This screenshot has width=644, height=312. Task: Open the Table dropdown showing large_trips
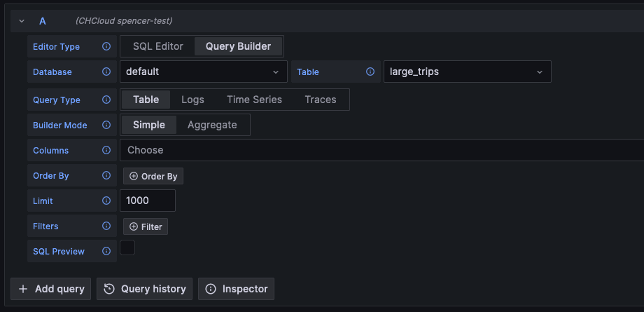(x=467, y=72)
